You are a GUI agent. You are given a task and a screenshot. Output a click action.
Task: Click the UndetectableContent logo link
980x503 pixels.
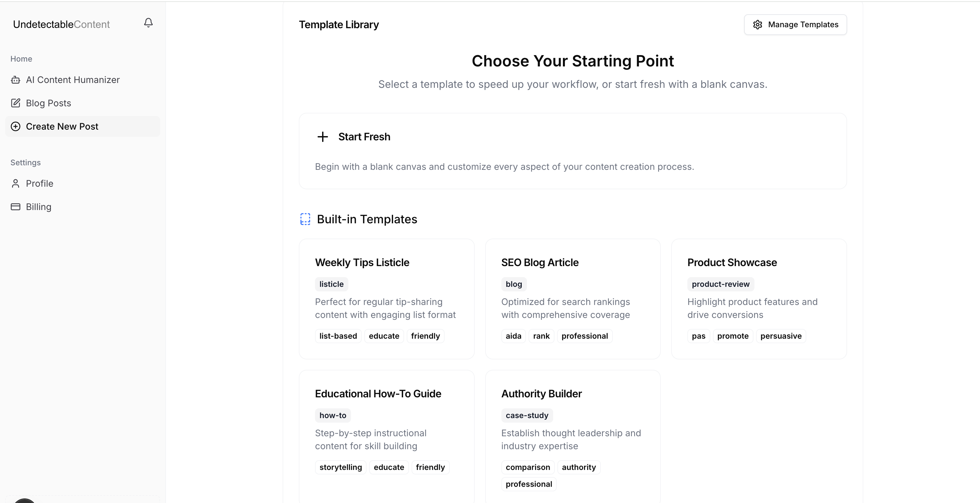(61, 24)
